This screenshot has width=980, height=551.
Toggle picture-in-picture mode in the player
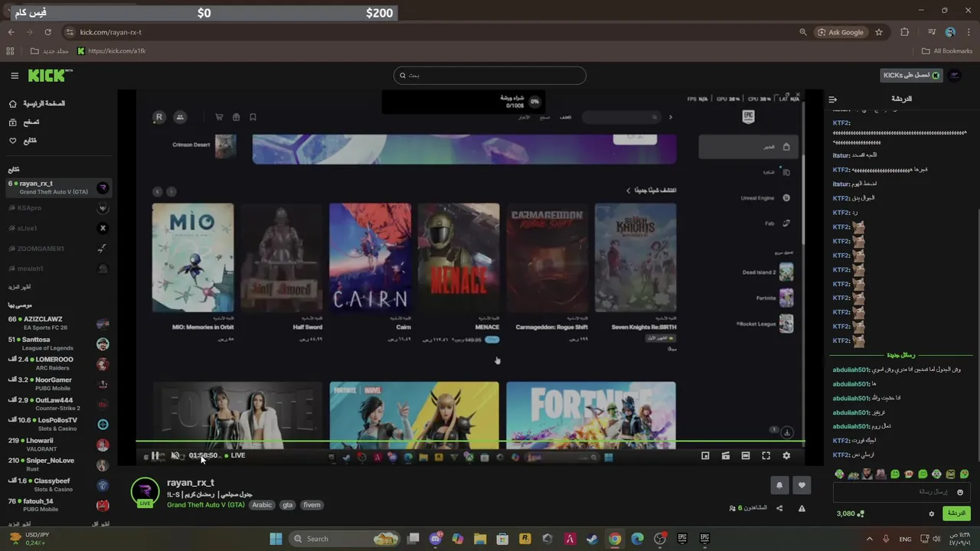pos(705,455)
